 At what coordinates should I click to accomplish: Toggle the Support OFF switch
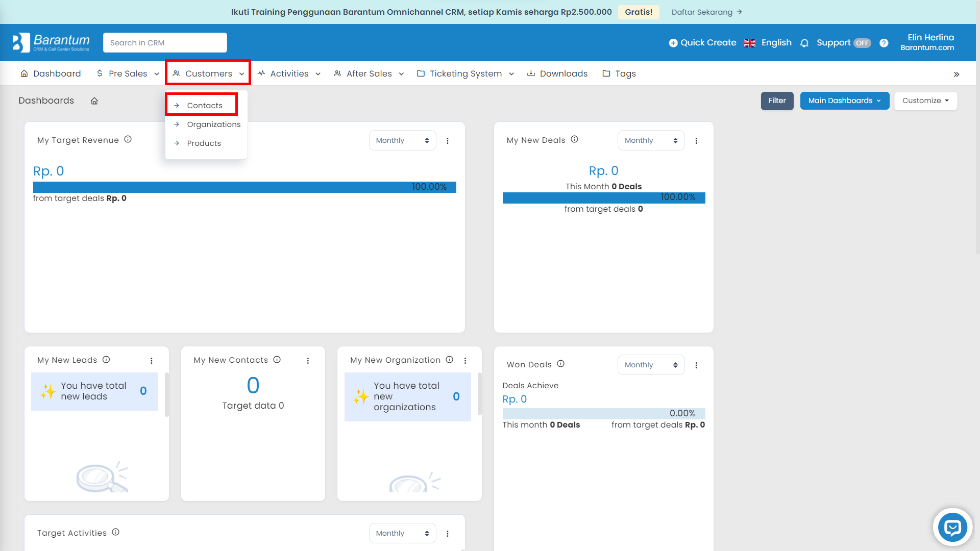[863, 43]
